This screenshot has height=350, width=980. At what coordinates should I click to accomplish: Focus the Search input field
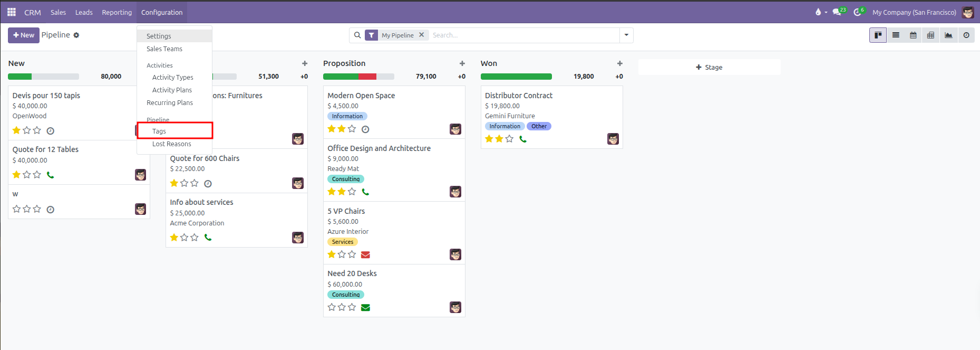[x=525, y=35]
